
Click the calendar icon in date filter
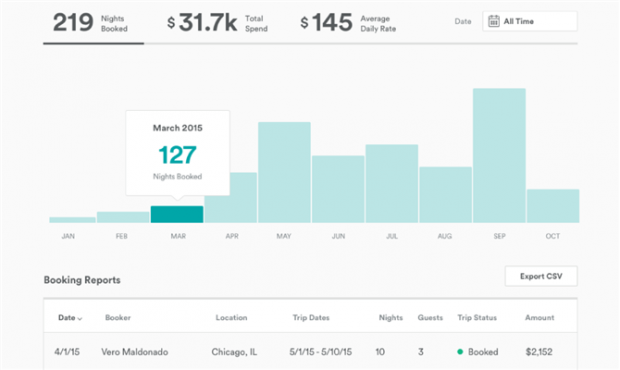(493, 21)
